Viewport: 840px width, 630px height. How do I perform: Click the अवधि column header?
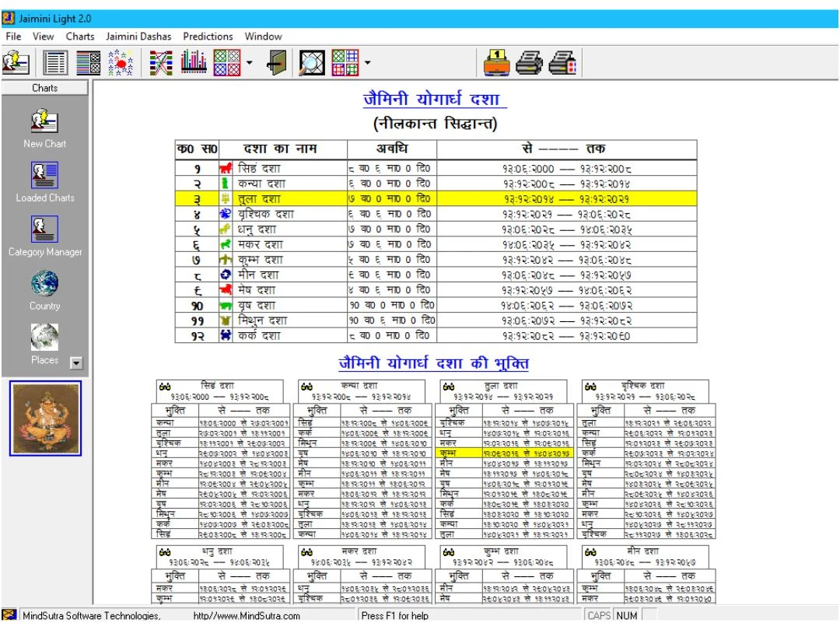391,149
